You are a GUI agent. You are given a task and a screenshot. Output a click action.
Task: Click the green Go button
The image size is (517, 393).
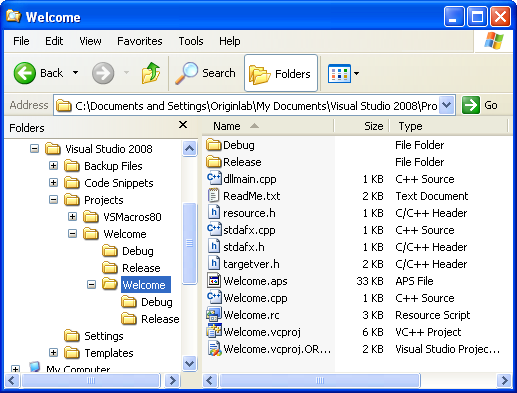click(480, 105)
